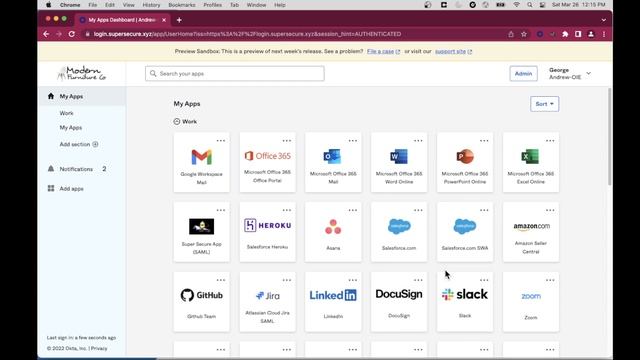Open the Github Team app
The width and height of the screenshot is (640, 360).
pyautogui.click(x=202, y=302)
